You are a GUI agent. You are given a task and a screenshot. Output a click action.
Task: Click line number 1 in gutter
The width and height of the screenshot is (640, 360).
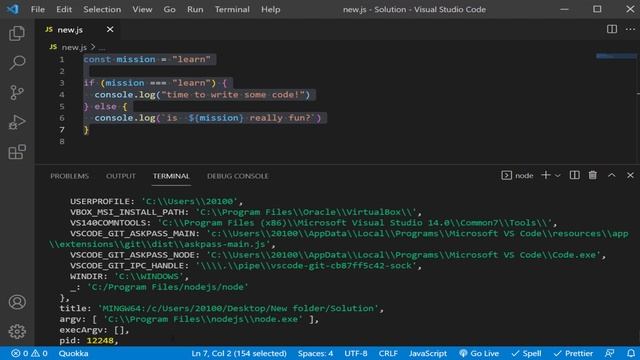[x=62, y=60]
